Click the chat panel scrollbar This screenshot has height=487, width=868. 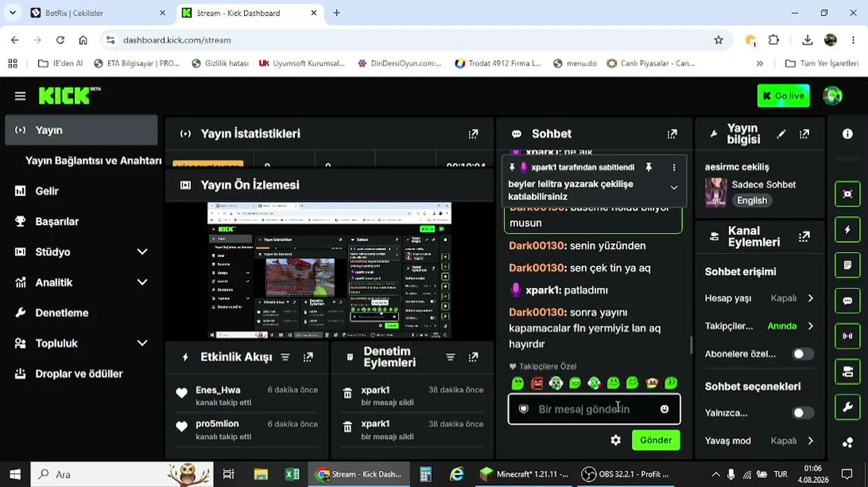tap(690, 345)
